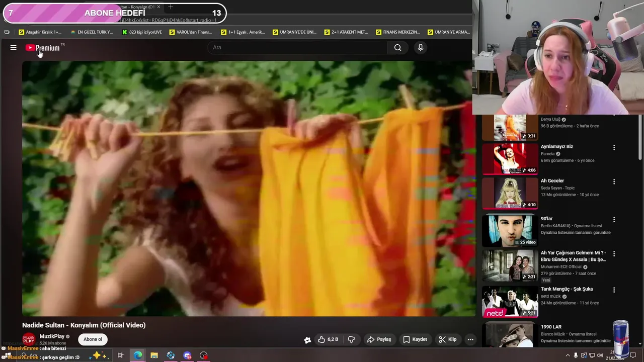Image resolution: width=644 pixels, height=362 pixels.
Task: View full 90'lar playlist link
Action: coord(576,233)
